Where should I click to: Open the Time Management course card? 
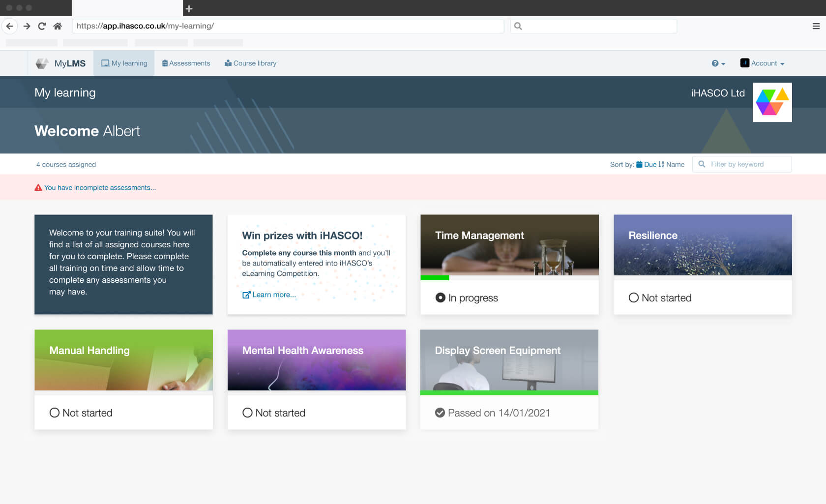tap(509, 265)
